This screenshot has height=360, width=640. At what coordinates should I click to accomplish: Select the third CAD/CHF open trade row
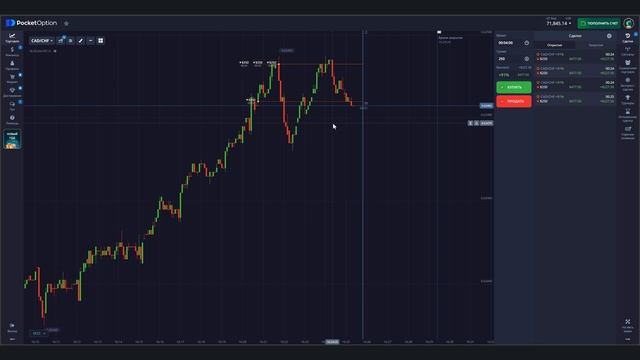tap(575, 85)
